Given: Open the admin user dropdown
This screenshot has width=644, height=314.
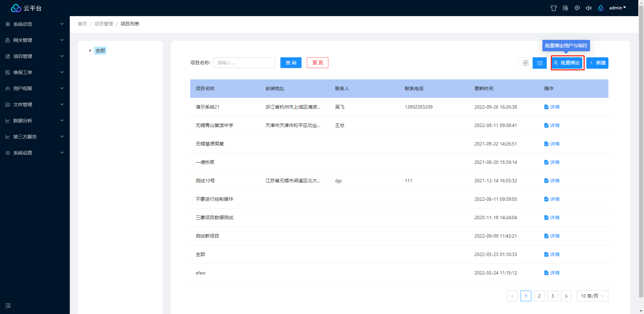Looking at the screenshot, I should coord(618,8).
